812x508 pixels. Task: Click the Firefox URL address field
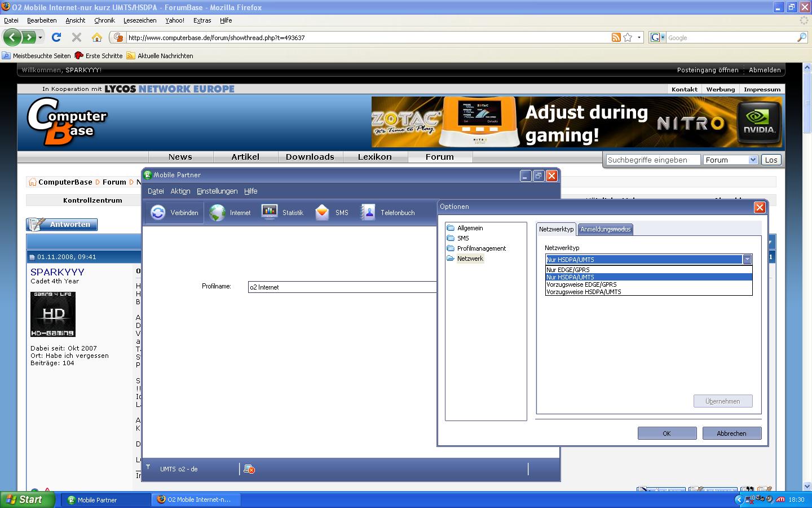click(369, 38)
